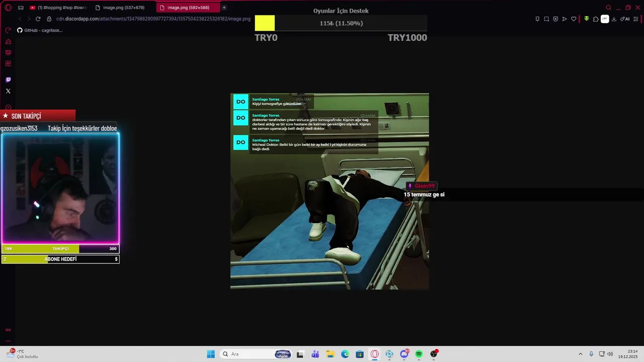Click the TAKİPÇİ follower goal progress bar
Image resolution: width=644 pixels, height=362 pixels.
click(60, 248)
